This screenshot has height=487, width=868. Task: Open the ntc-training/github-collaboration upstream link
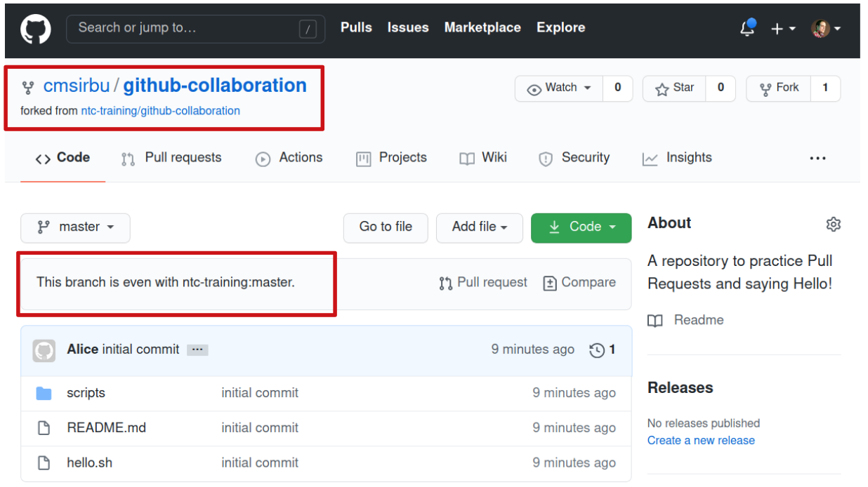160,111
